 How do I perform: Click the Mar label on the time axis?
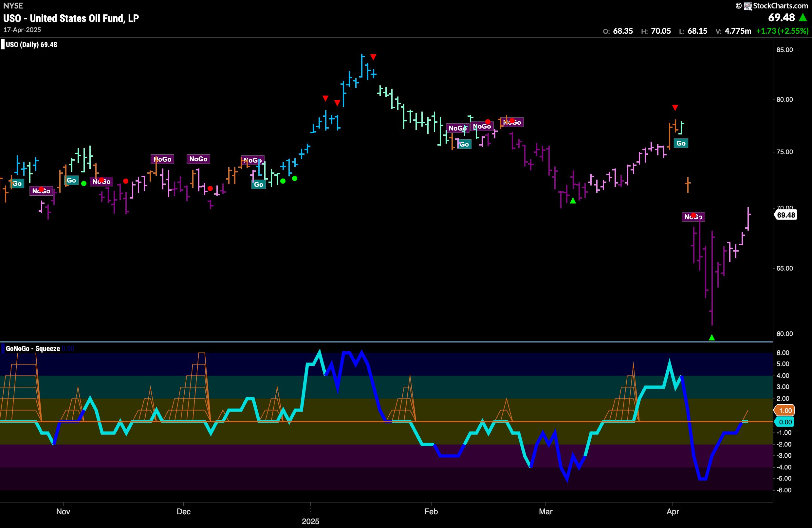point(545,512)
